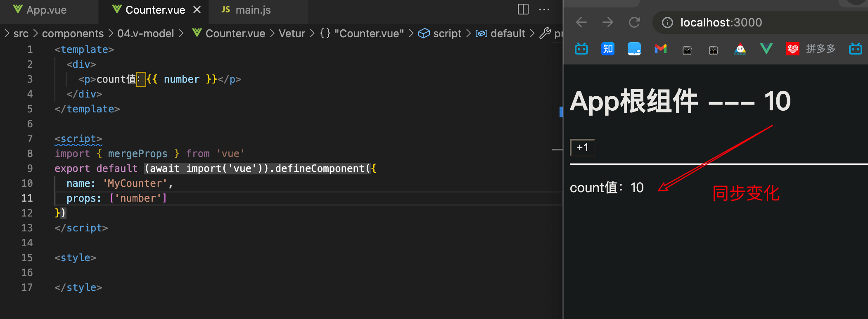Click the browser back arrow
The image size is (868, 319).
tap(581, 22)
